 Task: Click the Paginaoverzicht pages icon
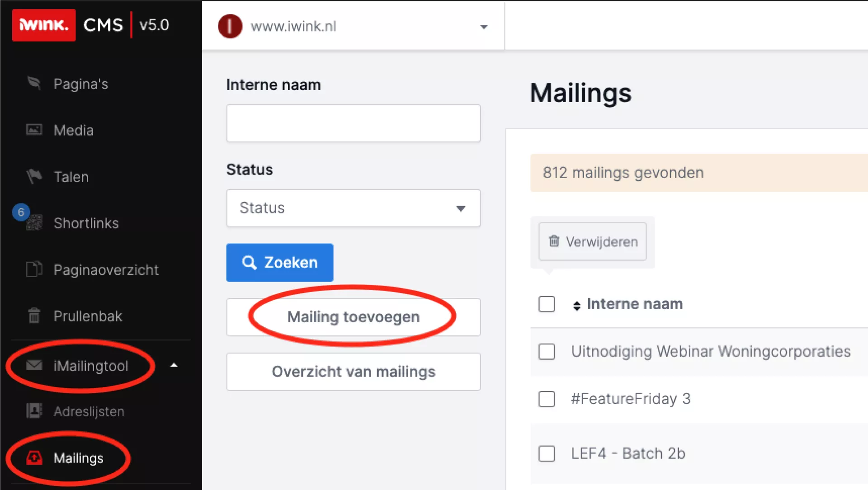tap(34, 269)
